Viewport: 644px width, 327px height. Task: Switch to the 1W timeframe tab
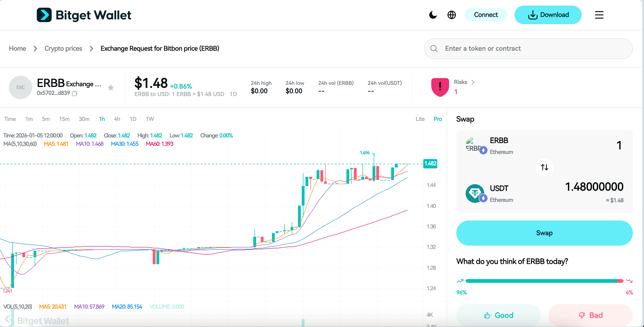(x=149, y=119)
